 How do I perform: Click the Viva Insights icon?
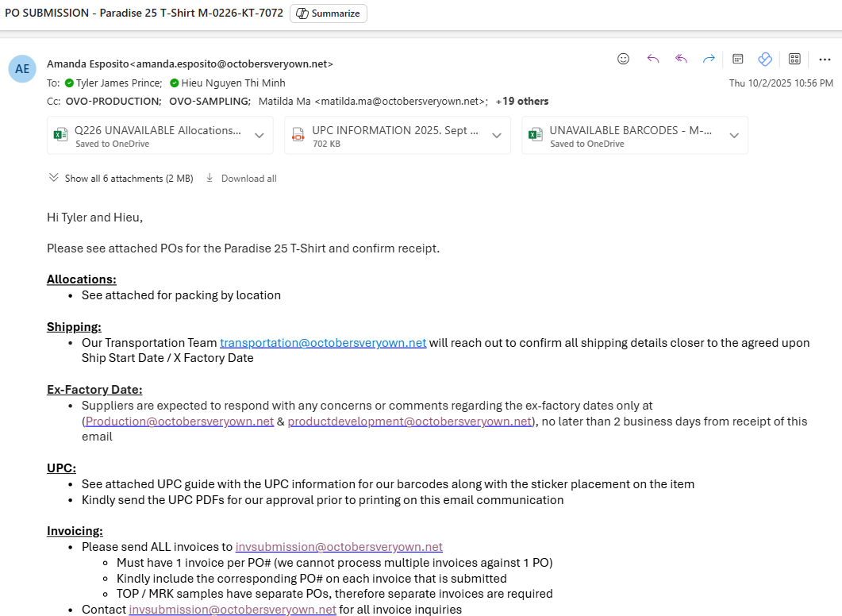765,59
